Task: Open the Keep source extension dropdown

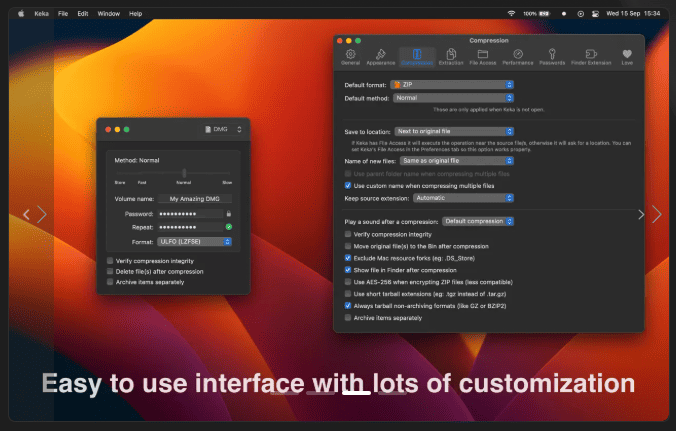Action: [463, 198]
